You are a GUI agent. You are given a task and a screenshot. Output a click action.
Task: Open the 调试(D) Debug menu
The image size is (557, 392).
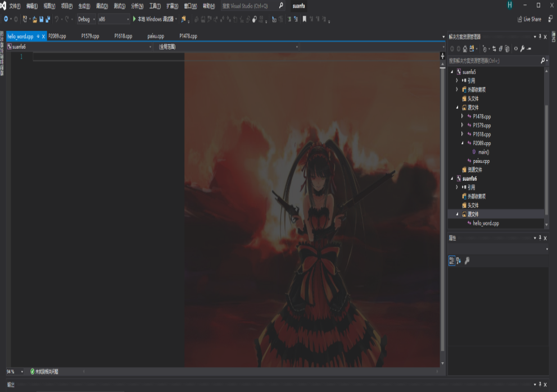click(102, 6)
